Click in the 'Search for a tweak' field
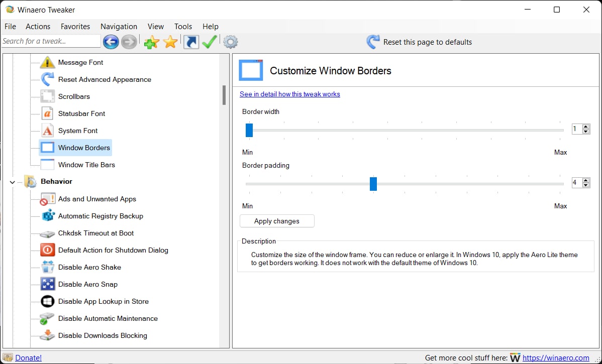602x364 pixels. tap(51, 41)
